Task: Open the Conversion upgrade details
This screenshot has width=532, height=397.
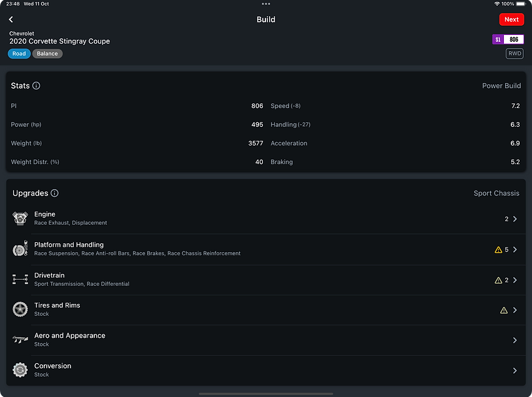Action: [515, 370]
